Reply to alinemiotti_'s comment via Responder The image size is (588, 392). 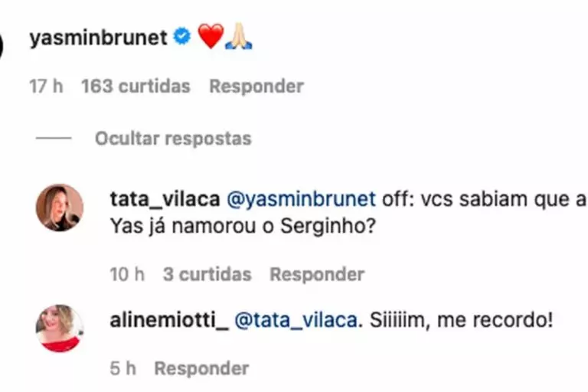[201, 368]
